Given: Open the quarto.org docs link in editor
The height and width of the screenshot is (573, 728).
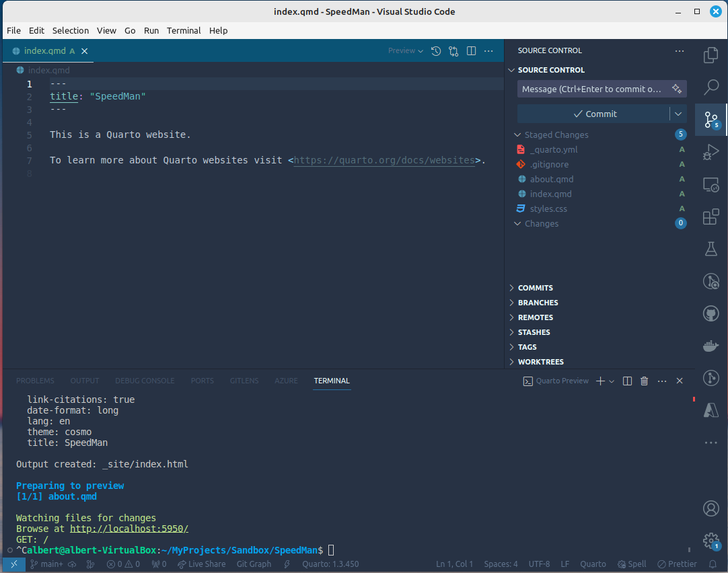Looking at the screenshot, I should tap(384, 160).
